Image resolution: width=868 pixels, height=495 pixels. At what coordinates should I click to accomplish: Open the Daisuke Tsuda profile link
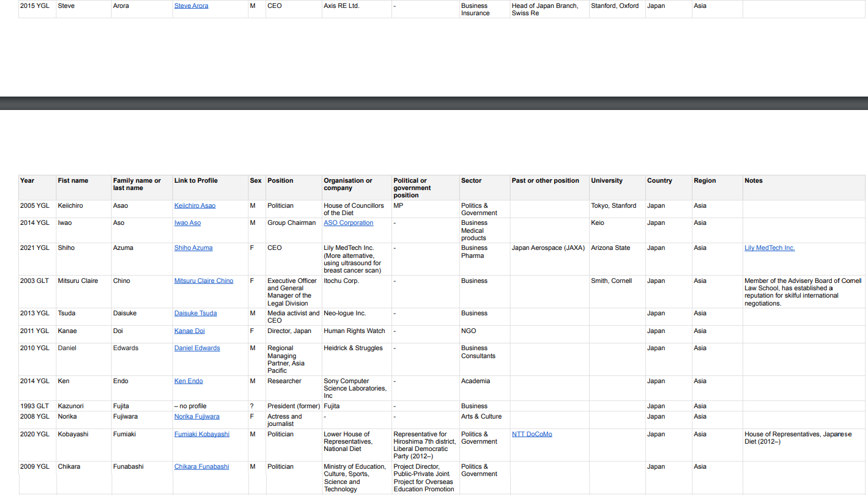click(195, 313)
